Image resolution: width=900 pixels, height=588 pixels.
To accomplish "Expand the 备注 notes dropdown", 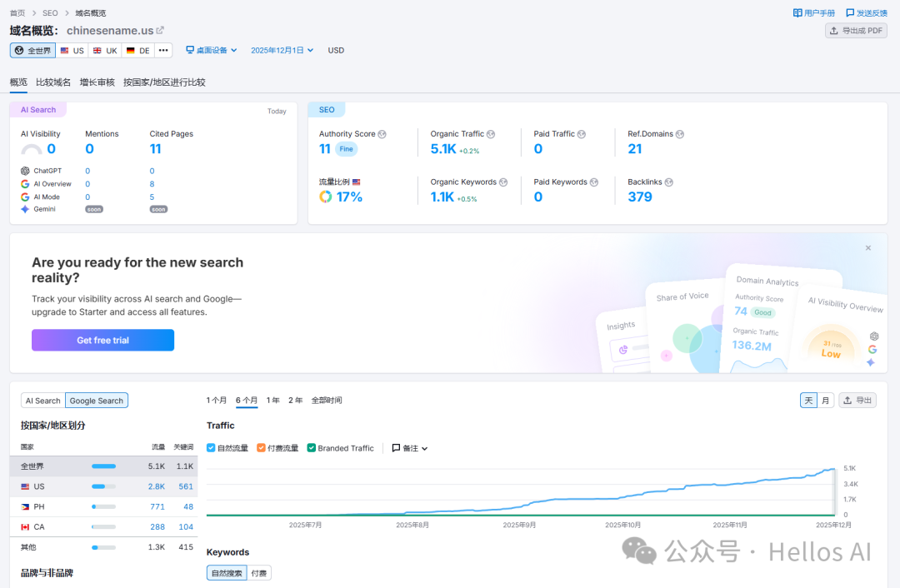I will pos(410,448).
